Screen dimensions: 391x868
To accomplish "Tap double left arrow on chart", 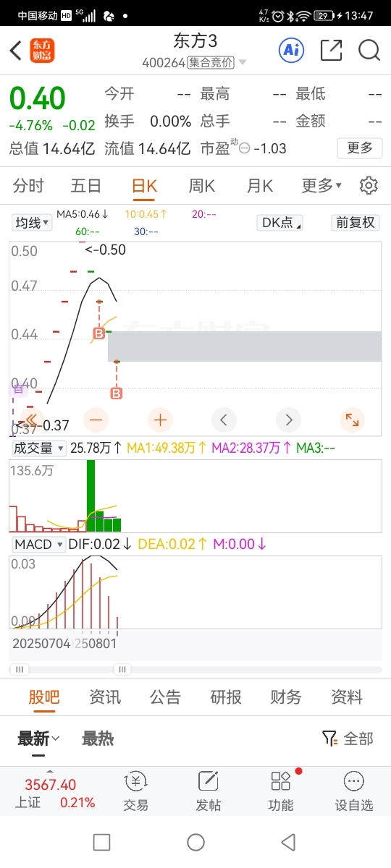I will 31,419.
